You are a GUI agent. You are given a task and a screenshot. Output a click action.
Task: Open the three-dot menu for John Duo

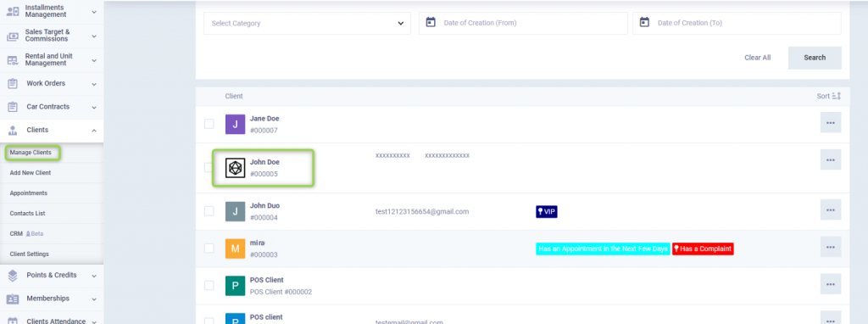click(831, 209)
